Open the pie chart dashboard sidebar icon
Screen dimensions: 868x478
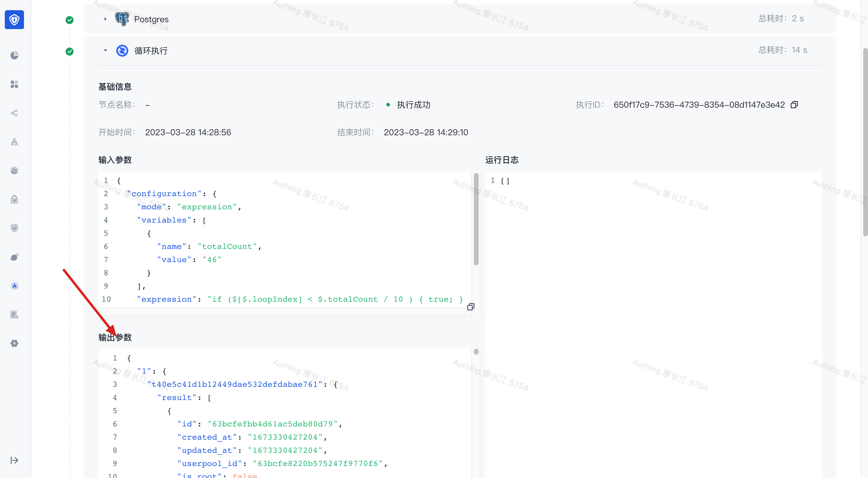point(14,55)
